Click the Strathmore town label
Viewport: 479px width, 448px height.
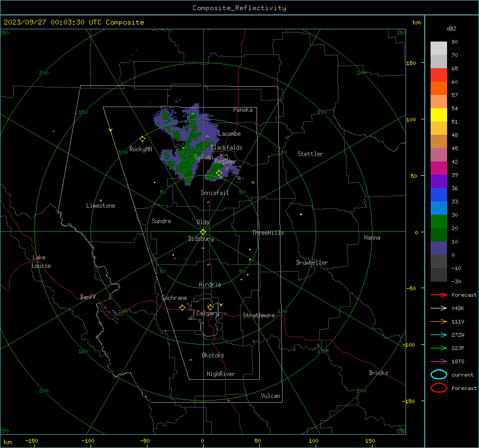coord(259,315)
